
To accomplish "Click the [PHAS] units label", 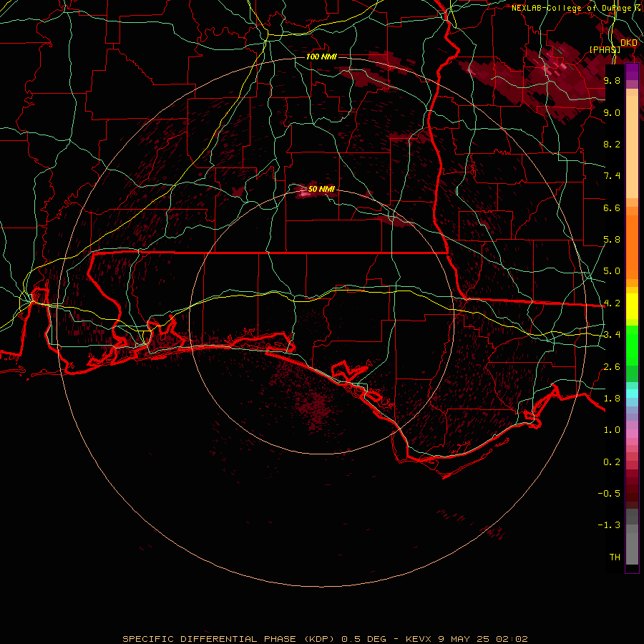I will (x=605, y=49).
